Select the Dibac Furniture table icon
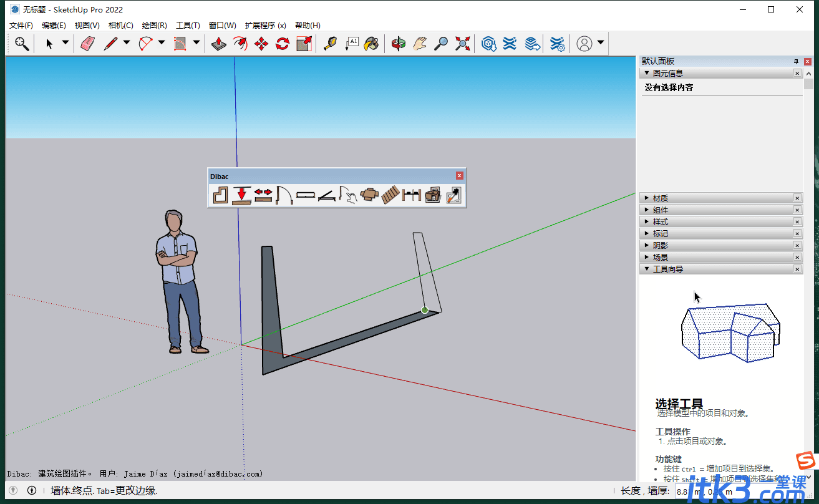Viewport: 819px width, 504px height. [369, 195]
